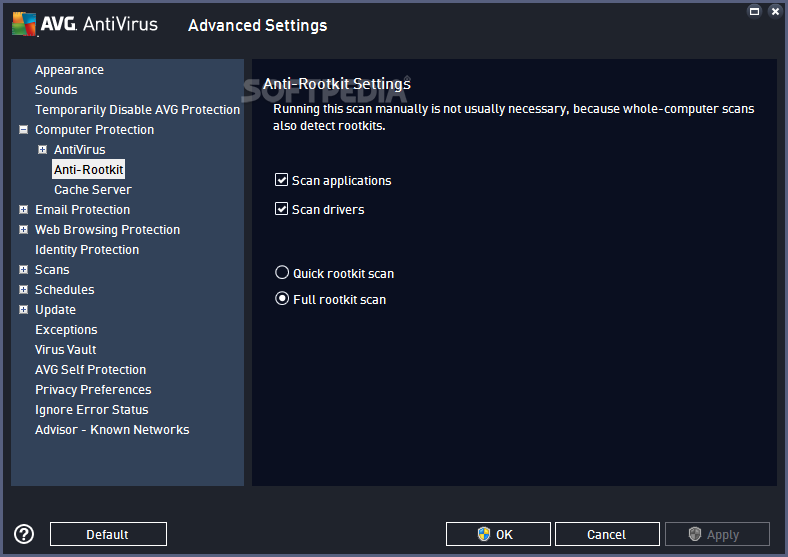Click the AVG logo icon
The height and width of the screenshot is (557, 788).
pos(24,24)
